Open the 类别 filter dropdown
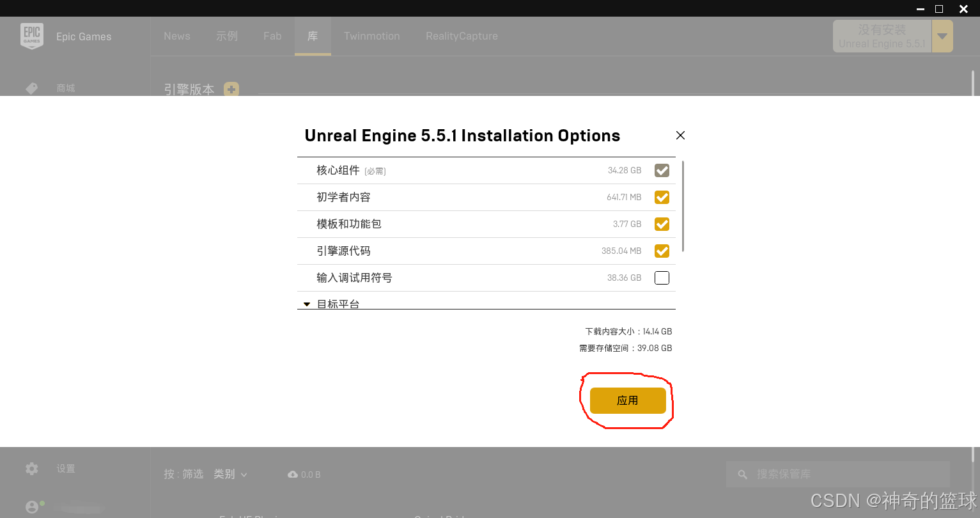980x518 pixels. pyautogui.click(x=230, y=475)
